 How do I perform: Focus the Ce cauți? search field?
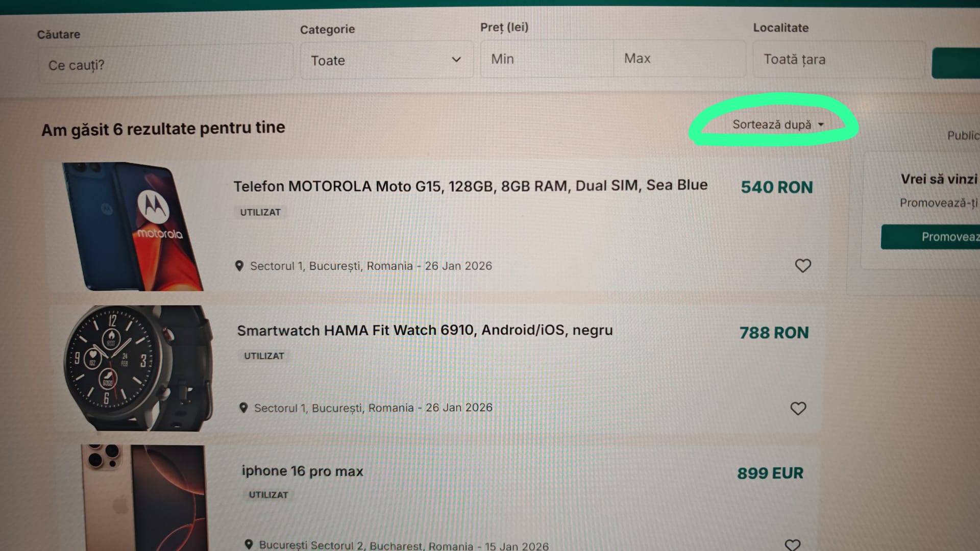pos(165,65)
